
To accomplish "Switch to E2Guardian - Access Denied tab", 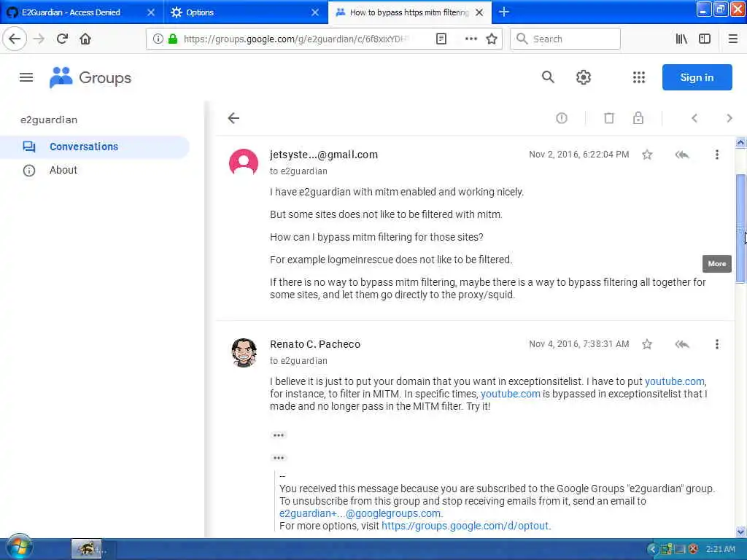I will point(81,12).
